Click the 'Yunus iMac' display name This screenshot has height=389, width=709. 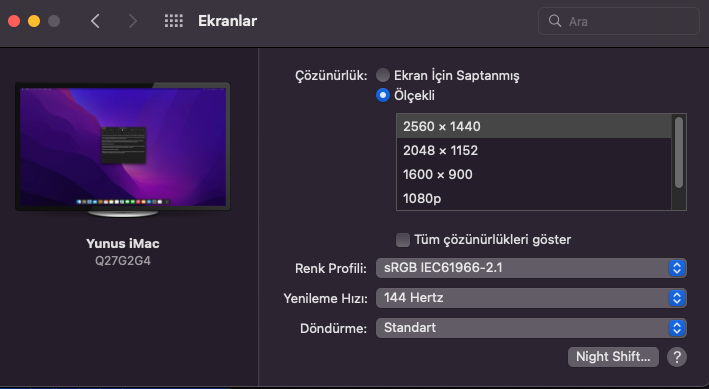coord(123,243)
